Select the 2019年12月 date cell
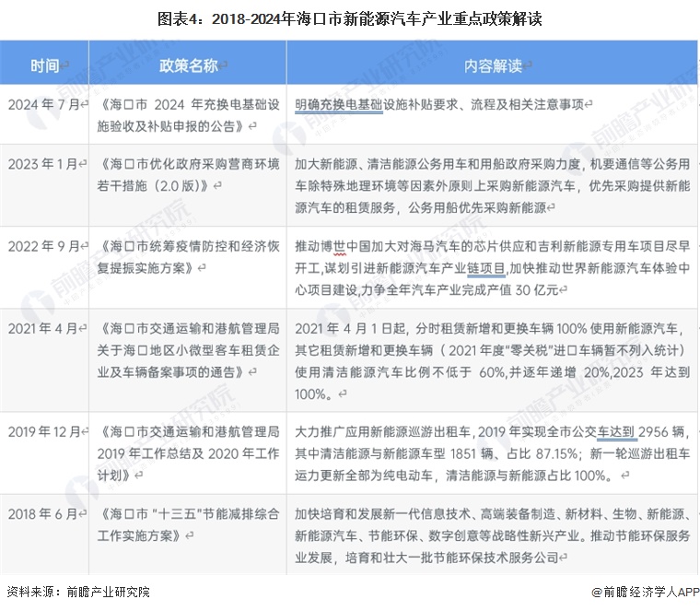 click(x=46, y=430)
